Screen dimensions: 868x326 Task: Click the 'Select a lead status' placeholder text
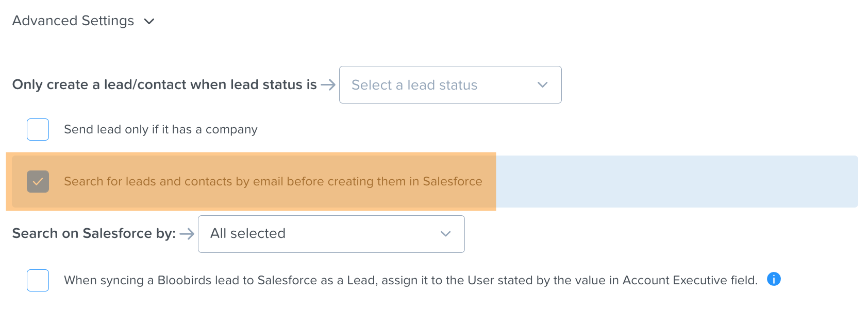click(414, 85)
